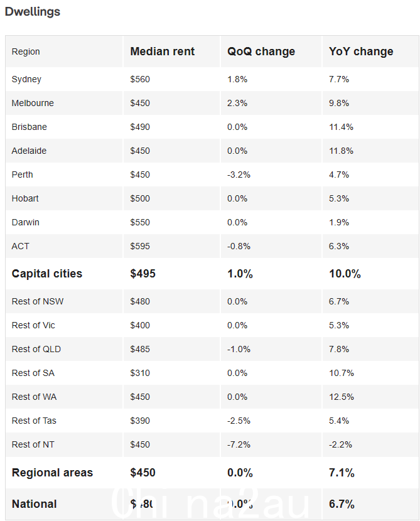Select the Capital cities summary row label
The height and width of the screenshot is (521, 420).
tap(47, 274)
